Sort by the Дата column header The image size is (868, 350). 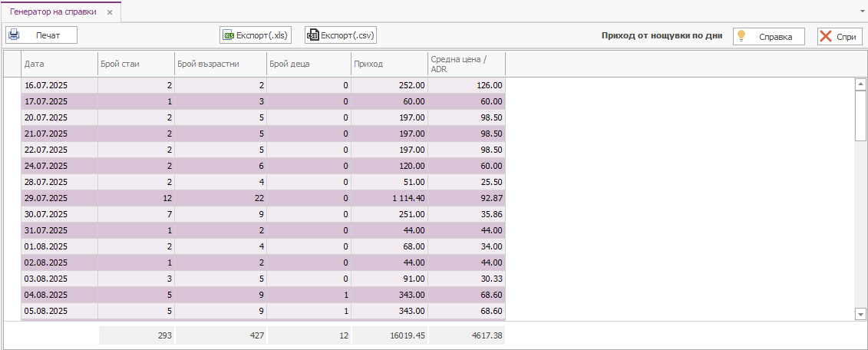(59, 64)
